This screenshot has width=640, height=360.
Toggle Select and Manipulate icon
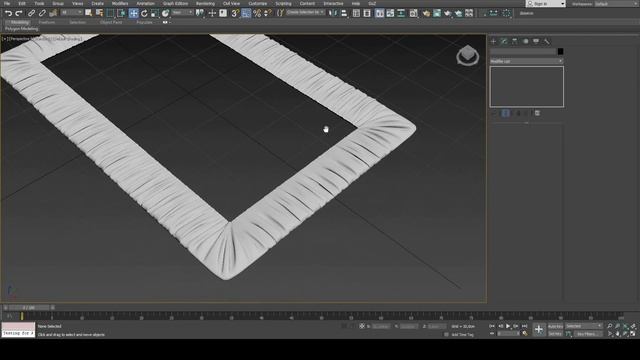(x=212, y=13)
